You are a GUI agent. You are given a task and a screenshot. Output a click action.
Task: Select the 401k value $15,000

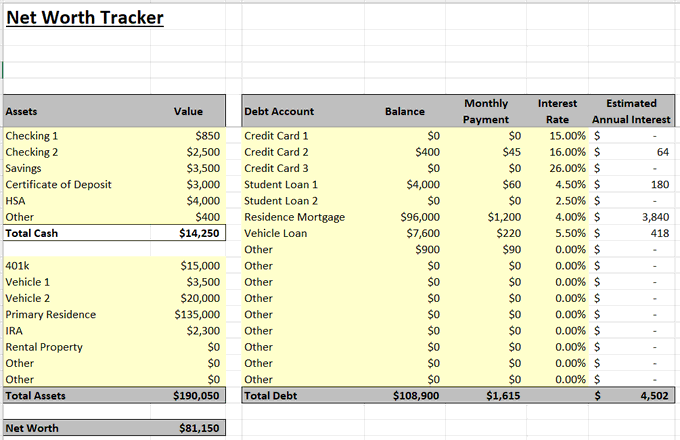click(200, 266)
